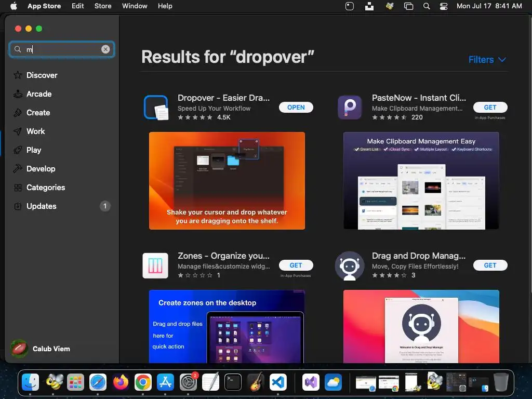Click OPEN button for Dropover
Image resolution: width=532 pixels, height=399 pixels.
coord(296,107)
